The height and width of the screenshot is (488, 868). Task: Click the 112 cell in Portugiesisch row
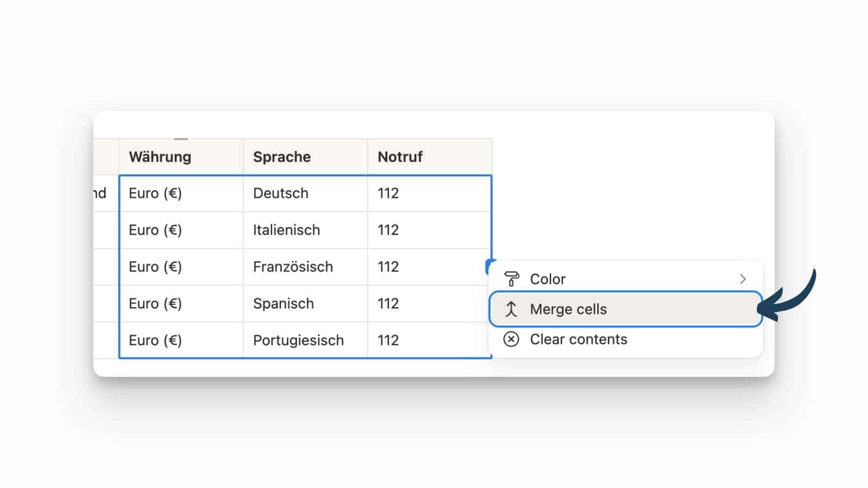tap(430, 340)
